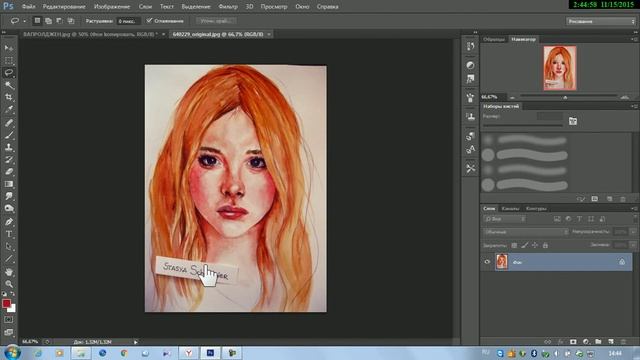
Task: Select the Horizontal Type tool
Action: pyautogui.click(x=9, y=234)
